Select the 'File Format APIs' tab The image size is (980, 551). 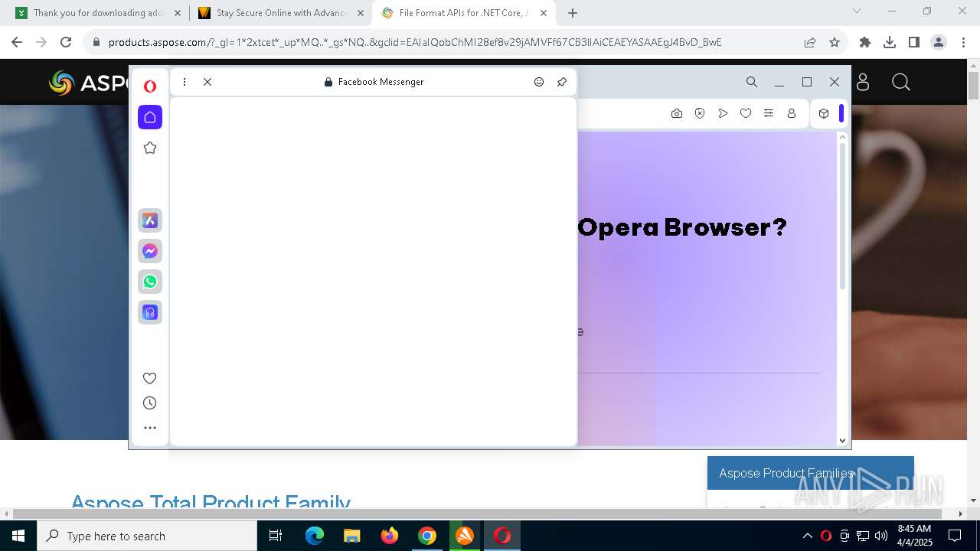462,13
